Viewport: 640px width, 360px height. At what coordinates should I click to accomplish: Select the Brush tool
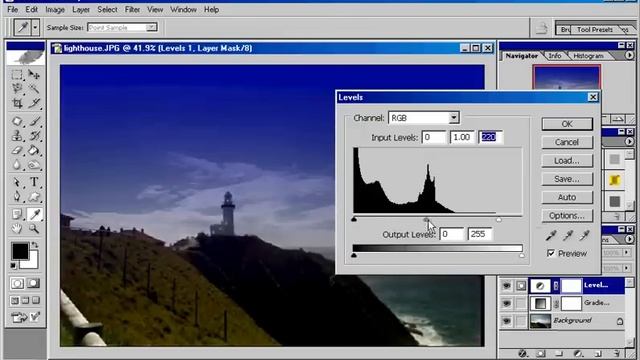coord(34,122)
